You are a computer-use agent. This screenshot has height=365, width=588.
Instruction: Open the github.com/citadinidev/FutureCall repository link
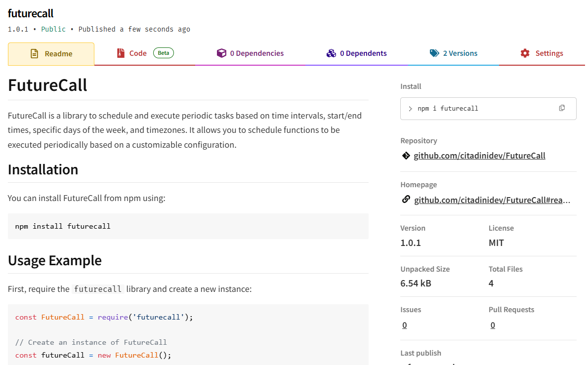(x=479, y=156)
